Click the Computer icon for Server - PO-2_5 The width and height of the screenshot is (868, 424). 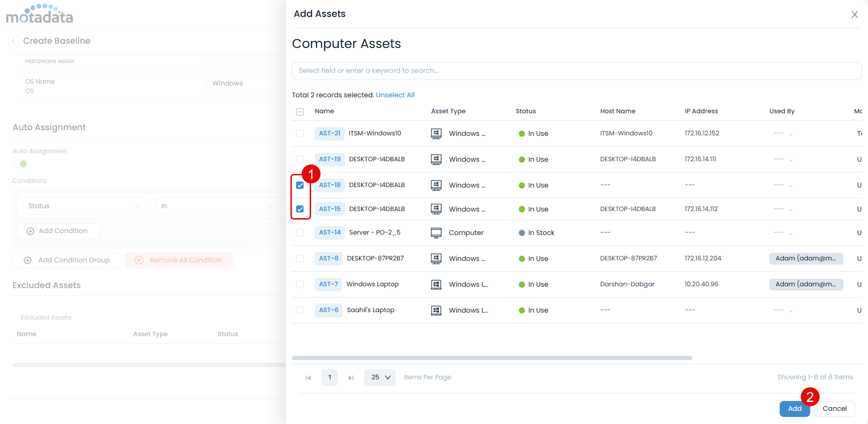436,232
